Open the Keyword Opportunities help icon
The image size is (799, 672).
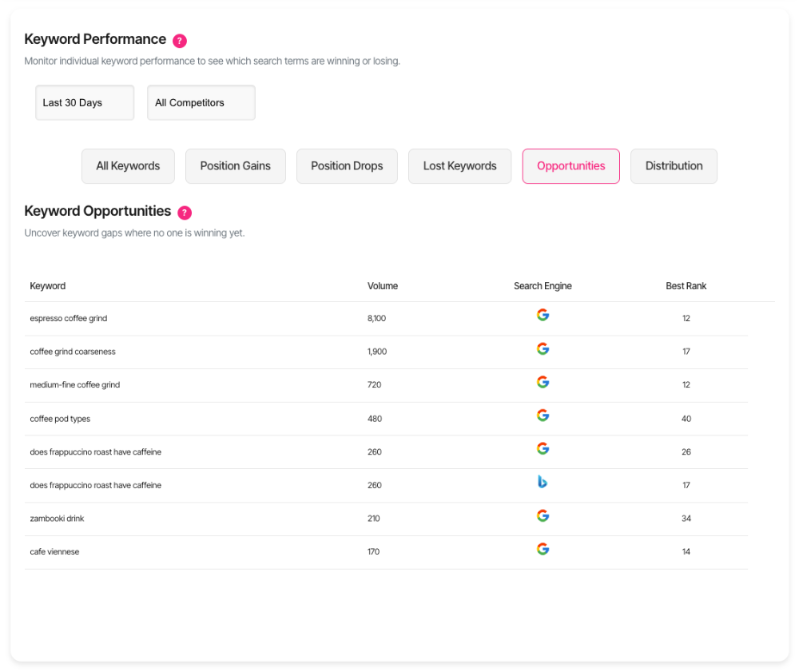(x=185, y=213)
